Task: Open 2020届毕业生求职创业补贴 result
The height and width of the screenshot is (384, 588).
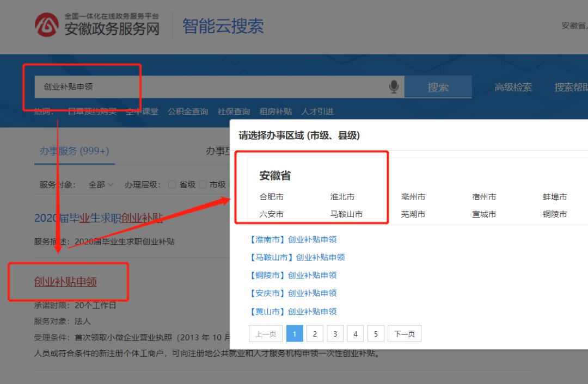Action: (99, 219)
